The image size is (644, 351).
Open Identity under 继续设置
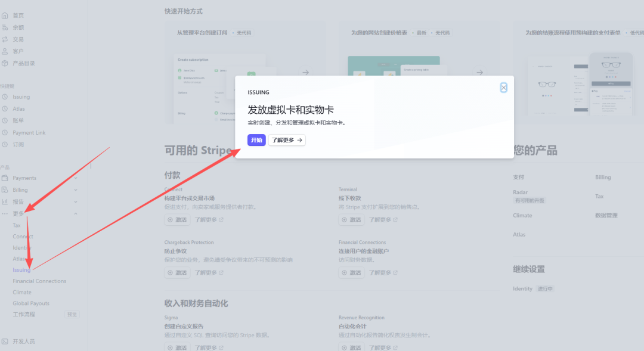click(x=522, y=288)
